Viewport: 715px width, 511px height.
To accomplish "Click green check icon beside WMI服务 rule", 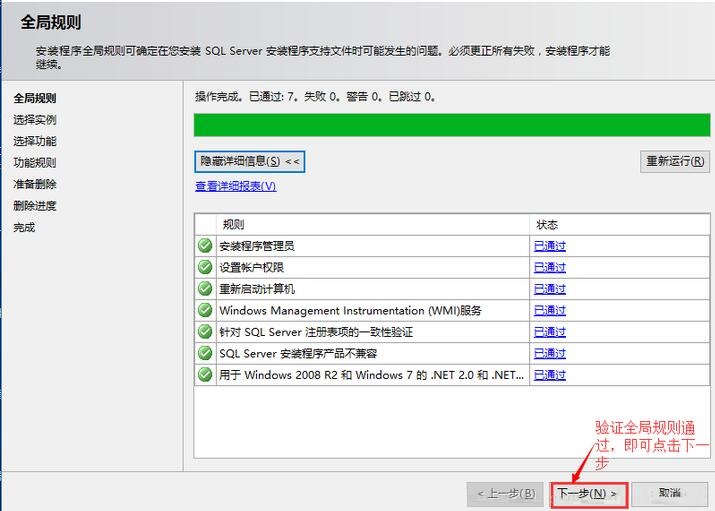I will (x=205, y=310).
